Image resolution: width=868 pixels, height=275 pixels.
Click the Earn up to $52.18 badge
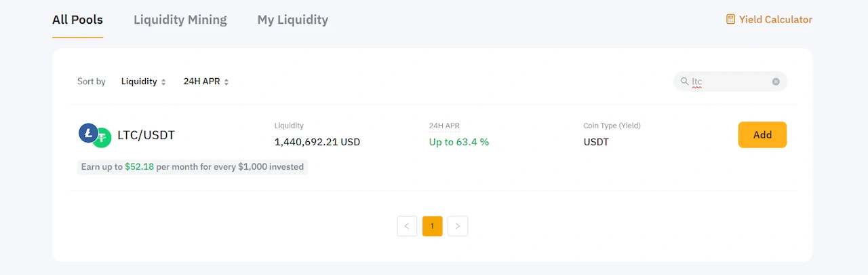192,167
